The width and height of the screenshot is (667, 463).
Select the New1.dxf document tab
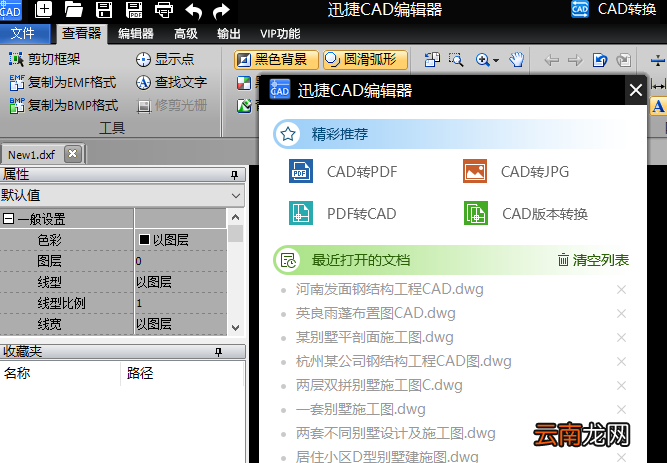(x=31, y=154)
